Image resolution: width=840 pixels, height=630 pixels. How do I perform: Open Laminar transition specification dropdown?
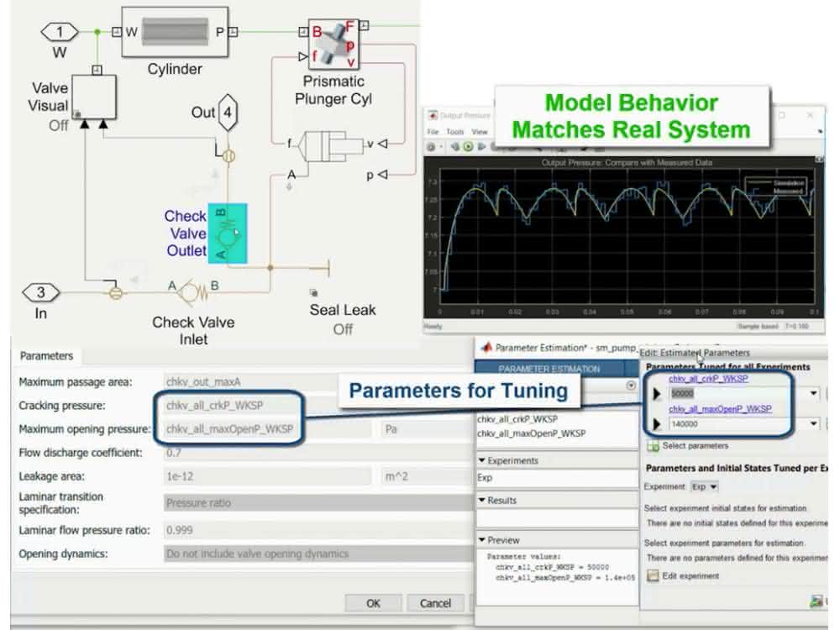point(318,502)
